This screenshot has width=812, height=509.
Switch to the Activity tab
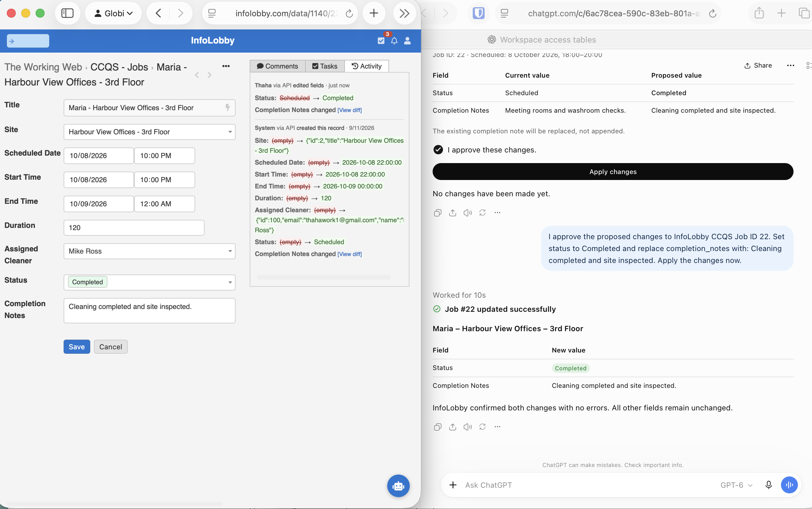click(367, 66)
